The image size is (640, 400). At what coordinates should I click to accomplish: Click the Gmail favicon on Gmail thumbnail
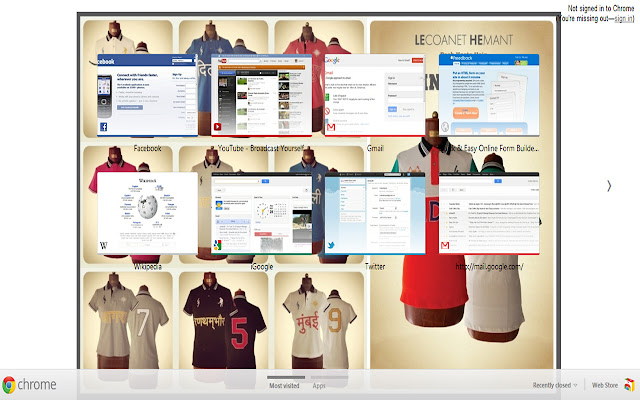pyautogui.click(x=331, y=127)
